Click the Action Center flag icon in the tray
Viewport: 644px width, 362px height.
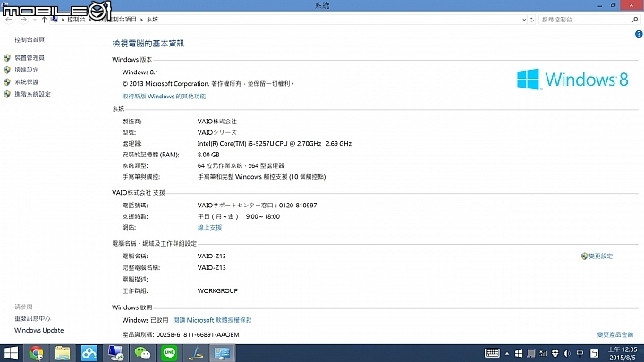pyautogui.click(x=530, y=354)
